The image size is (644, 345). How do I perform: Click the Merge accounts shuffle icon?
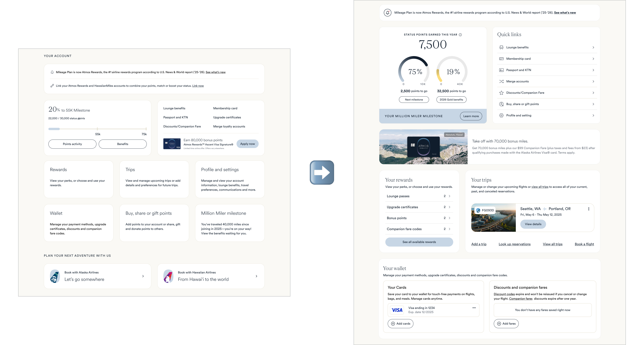[x=501, y=81]
